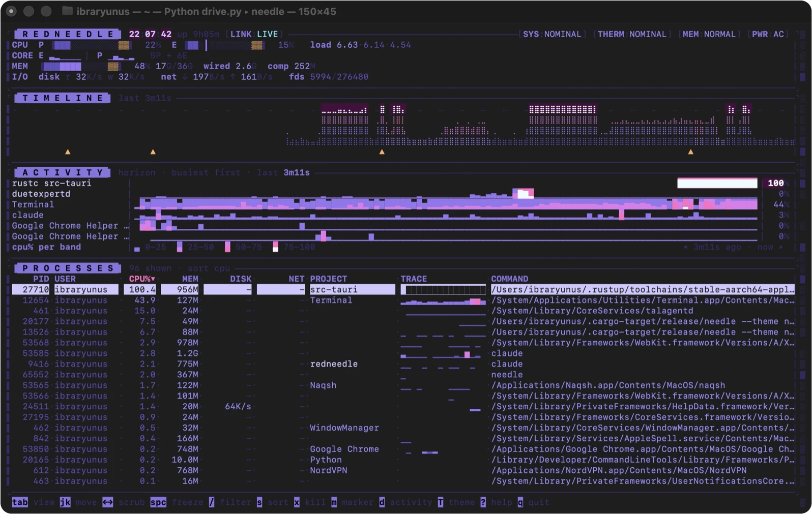Click the COMMAND column header

click(x=510, y=279)
